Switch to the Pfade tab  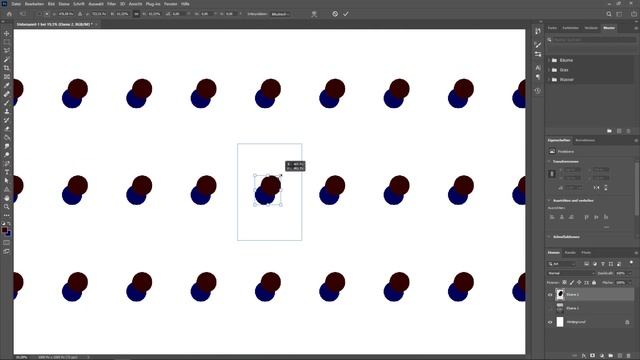pos(586,253)
